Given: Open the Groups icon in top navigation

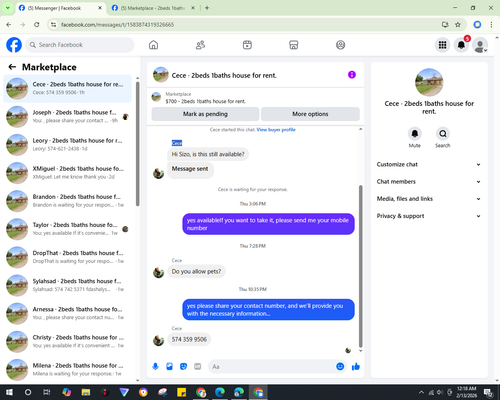Looking at the screenshot, I should pos(340,45).
